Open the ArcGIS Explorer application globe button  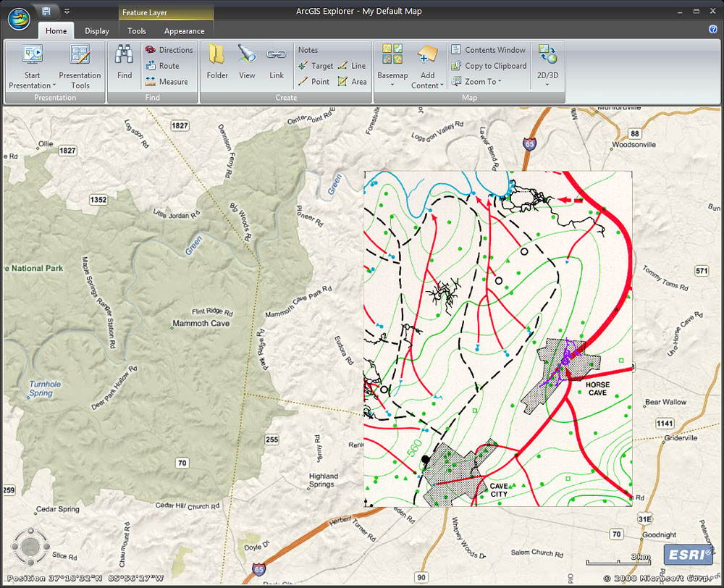(19, 19)
